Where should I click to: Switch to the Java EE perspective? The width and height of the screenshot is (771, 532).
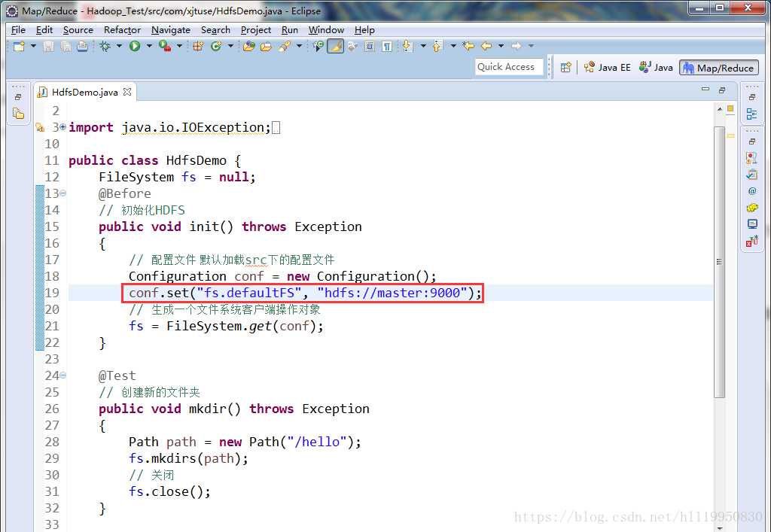tap(608, 67)
